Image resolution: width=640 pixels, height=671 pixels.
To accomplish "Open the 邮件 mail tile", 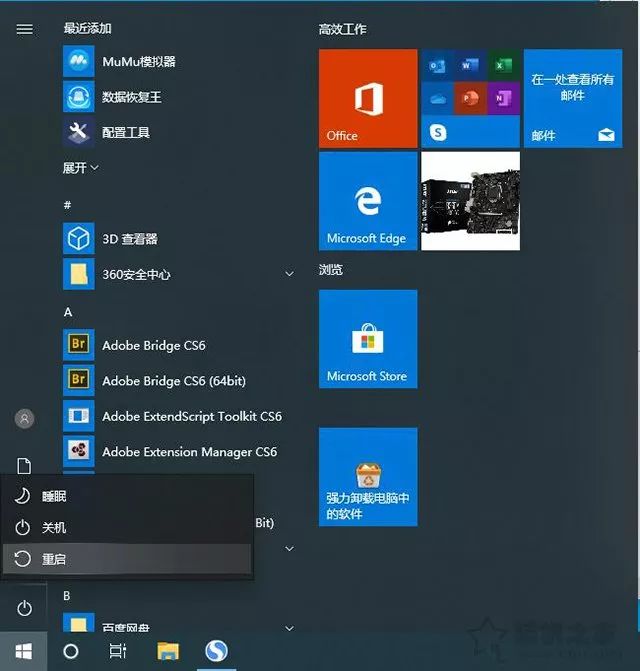I will [572, 98].
